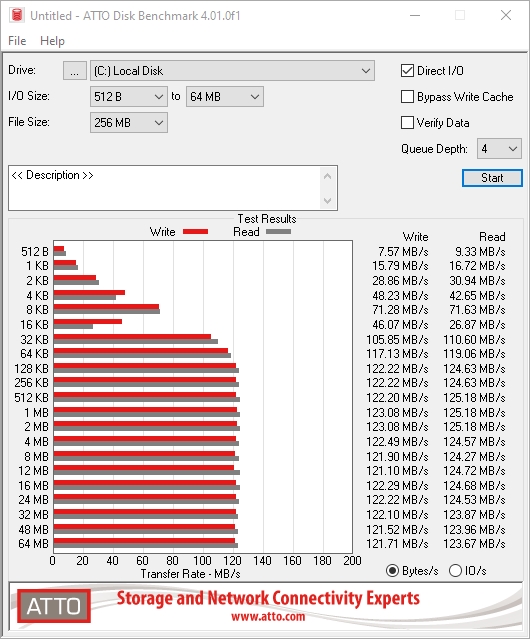Viewport: 530px width, 639px height.
Task: Minimize the ATTO Disk Benchmark window
Action: (415, 15)
